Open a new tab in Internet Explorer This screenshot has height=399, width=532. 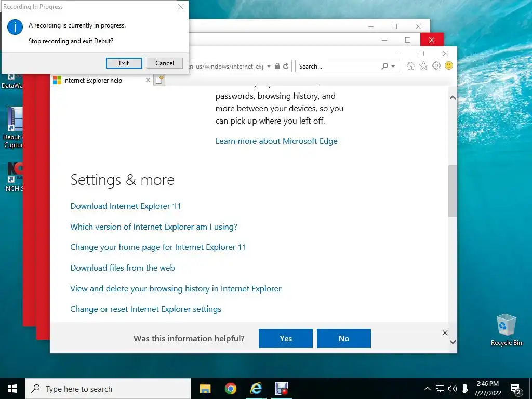(159, 80)
